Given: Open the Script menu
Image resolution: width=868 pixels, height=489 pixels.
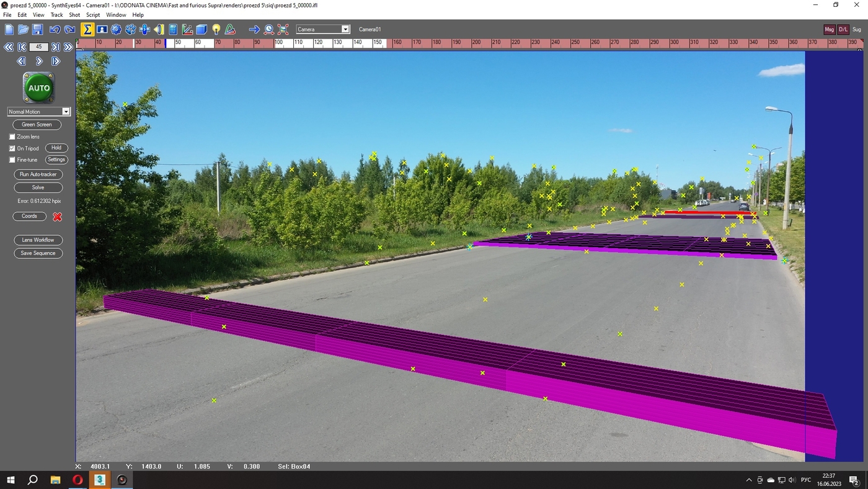Looking at the screenshot, I should (93, 15).
